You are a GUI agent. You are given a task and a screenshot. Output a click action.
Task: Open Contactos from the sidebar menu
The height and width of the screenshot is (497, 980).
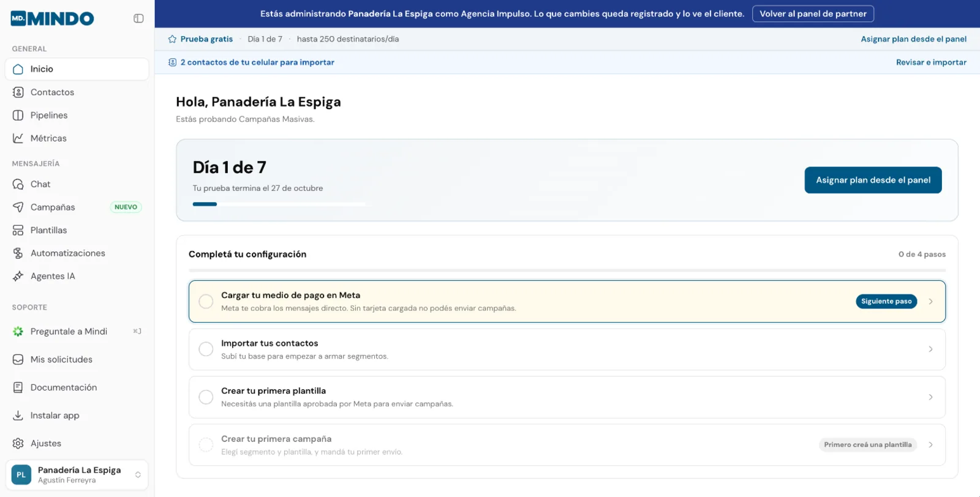77,92
